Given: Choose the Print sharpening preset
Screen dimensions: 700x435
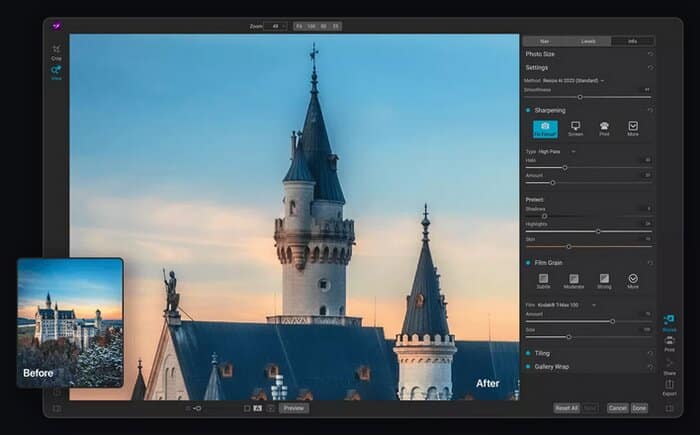Looking at the screenshot, I should 604,129.
